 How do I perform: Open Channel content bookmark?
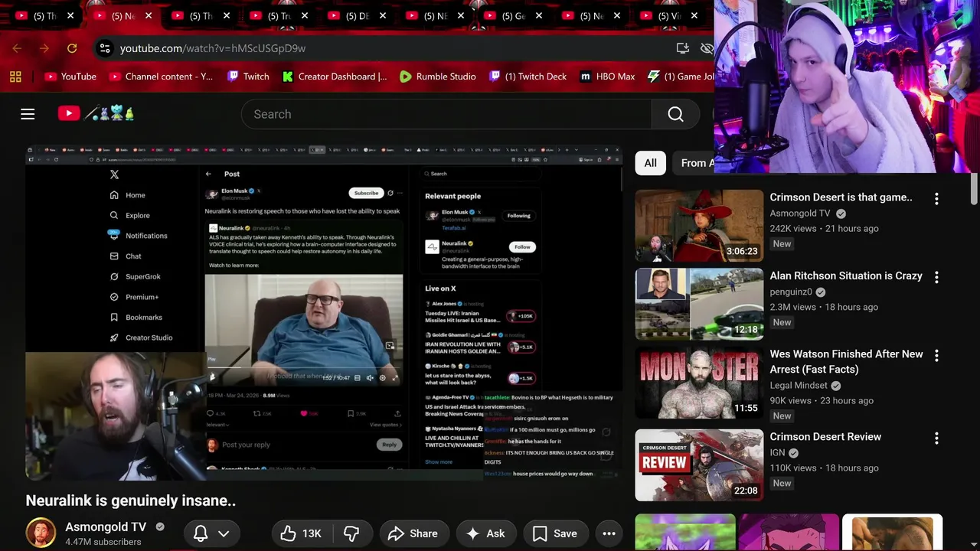tap(161, 77)
